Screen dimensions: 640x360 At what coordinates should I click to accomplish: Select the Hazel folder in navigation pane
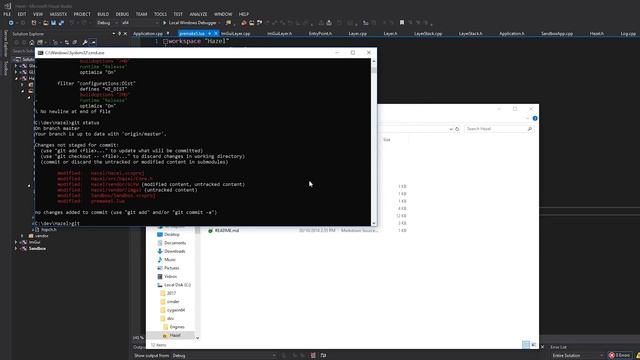point(175,335)
